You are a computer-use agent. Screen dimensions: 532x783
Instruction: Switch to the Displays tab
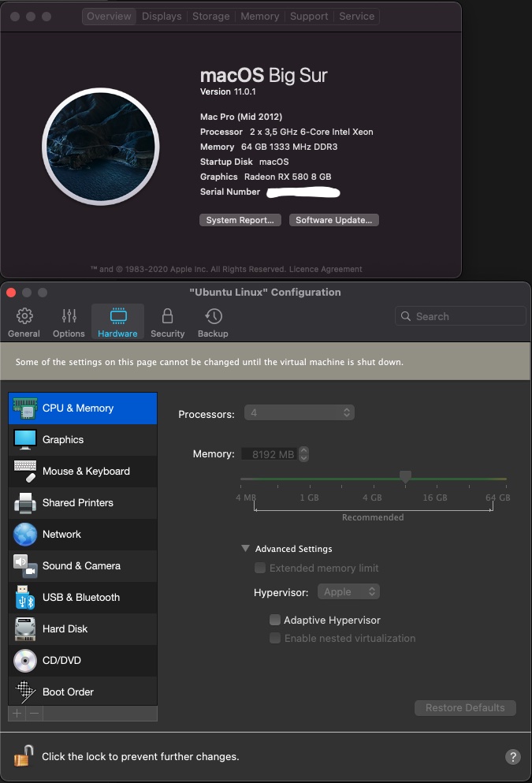(x=162, y=16)
